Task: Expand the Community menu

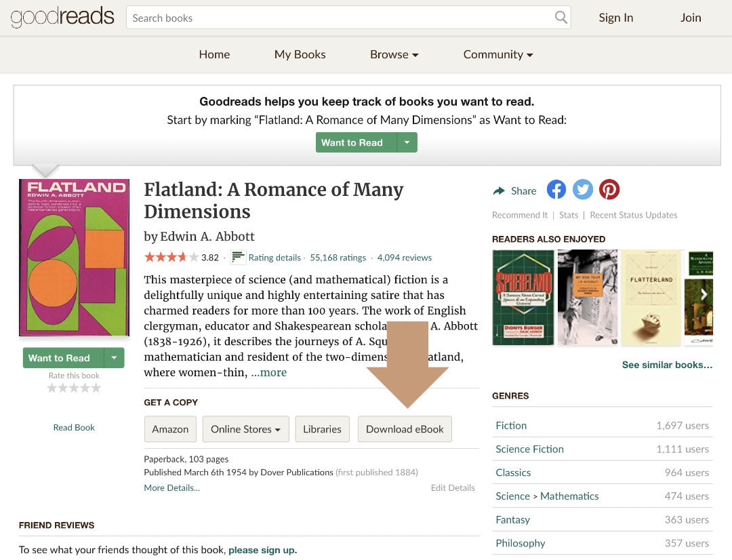Action: 498,54
